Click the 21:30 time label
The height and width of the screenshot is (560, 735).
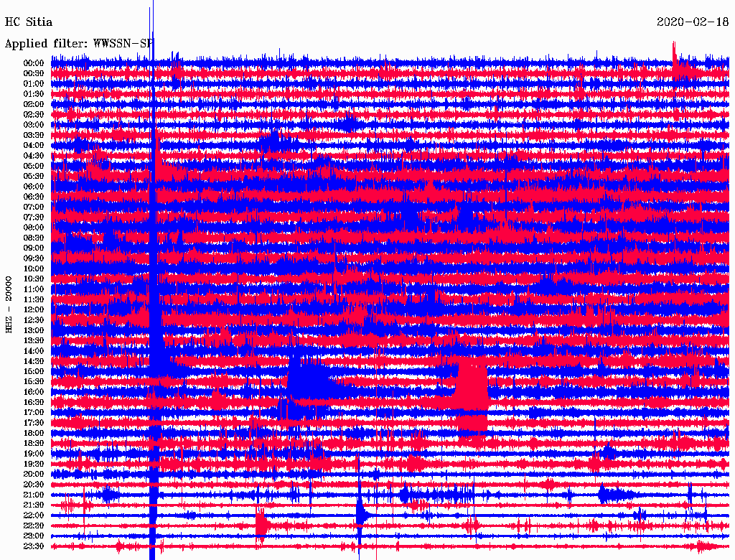(34, 505)
